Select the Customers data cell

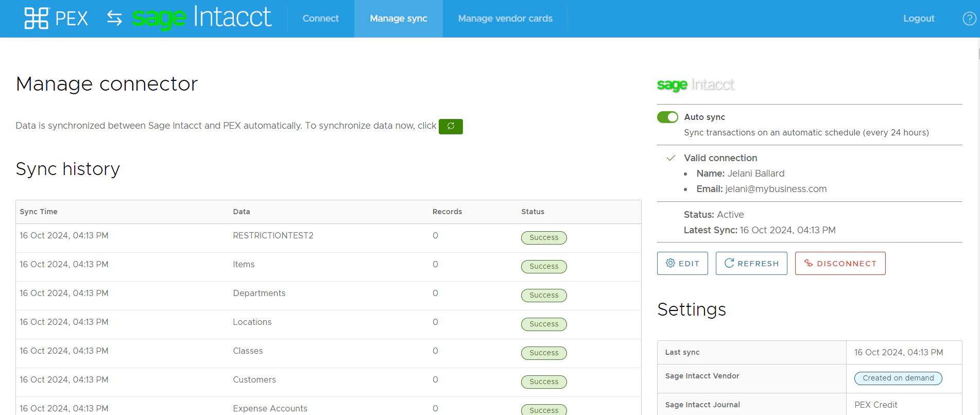click(254, 379)
